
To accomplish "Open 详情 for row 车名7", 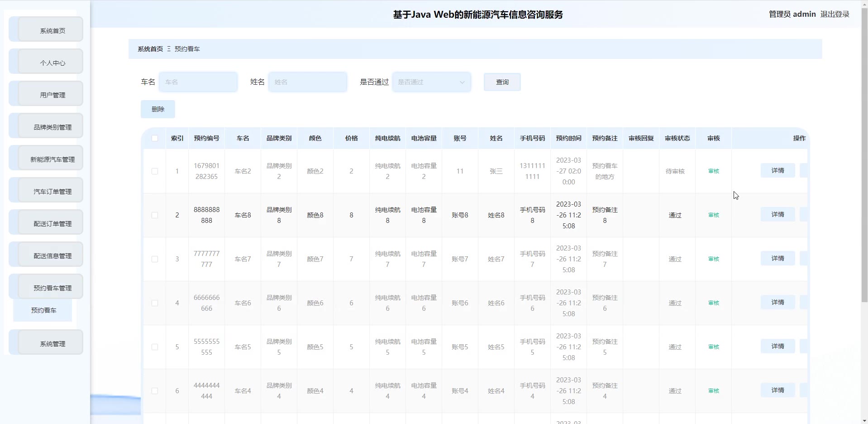I will click(777, 258).
